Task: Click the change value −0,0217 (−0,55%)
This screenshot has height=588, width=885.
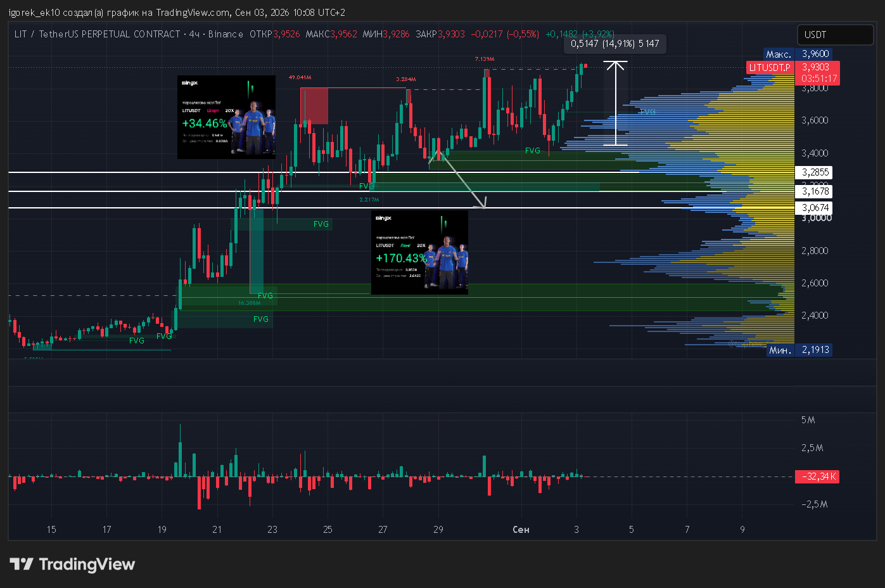Action: click(505, 34)
